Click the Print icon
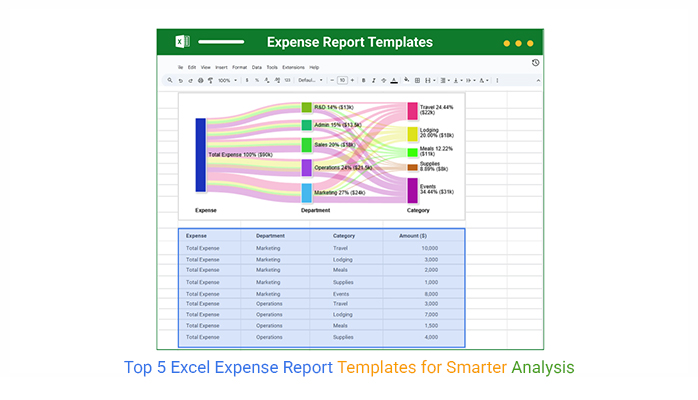 (200, 81)
